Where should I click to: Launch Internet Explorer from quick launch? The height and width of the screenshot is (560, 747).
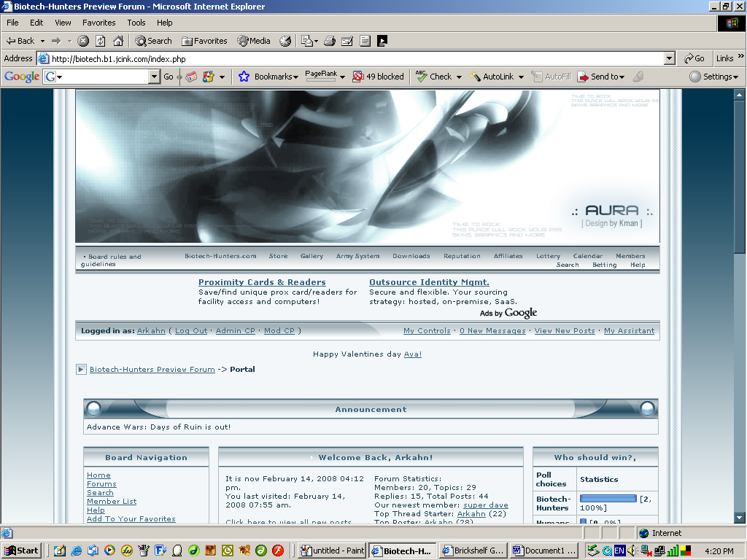pyautogui.click(x=76, y=551)
